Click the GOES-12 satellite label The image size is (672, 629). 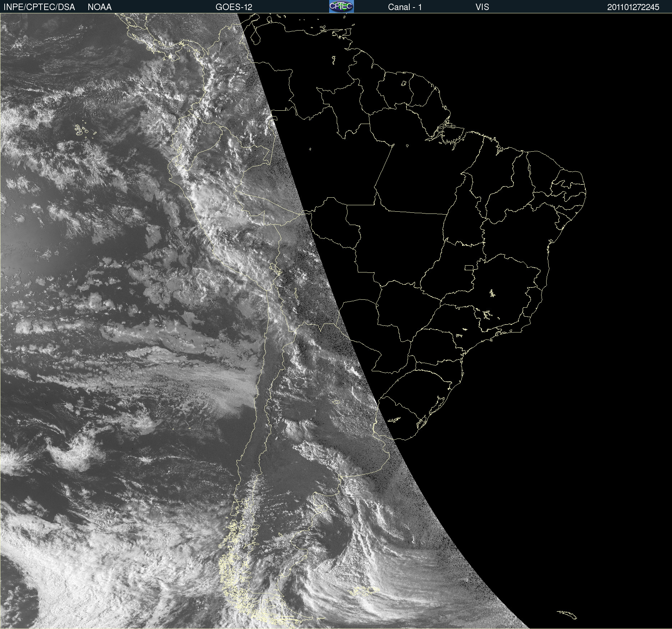(234, 7)
